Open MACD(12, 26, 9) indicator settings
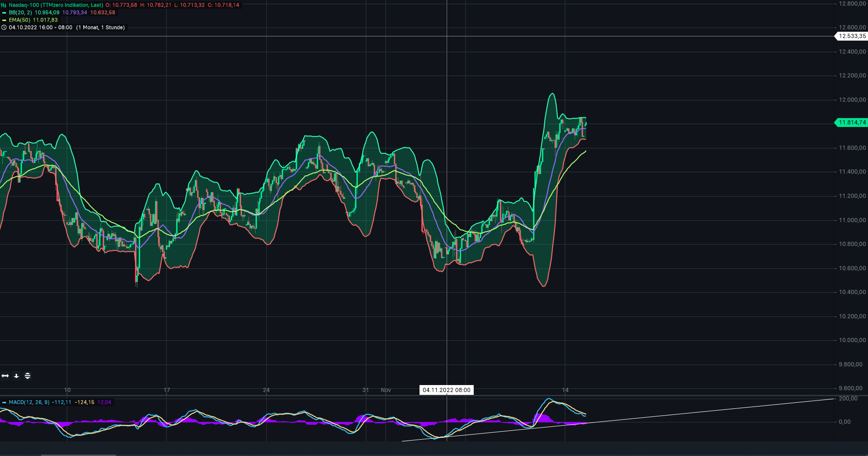The image size is (868, 456). point(29,401)
